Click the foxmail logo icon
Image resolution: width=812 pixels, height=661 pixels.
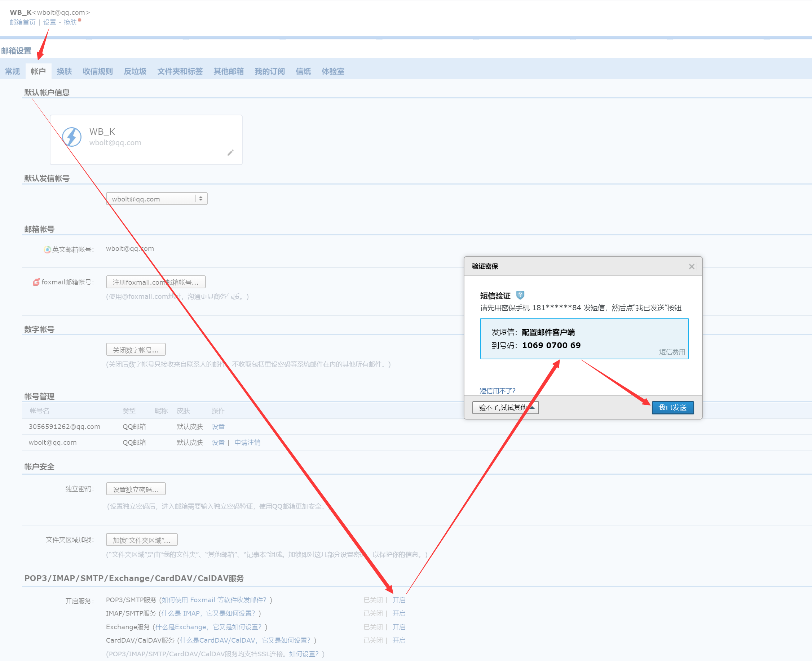tap(36, 282)
